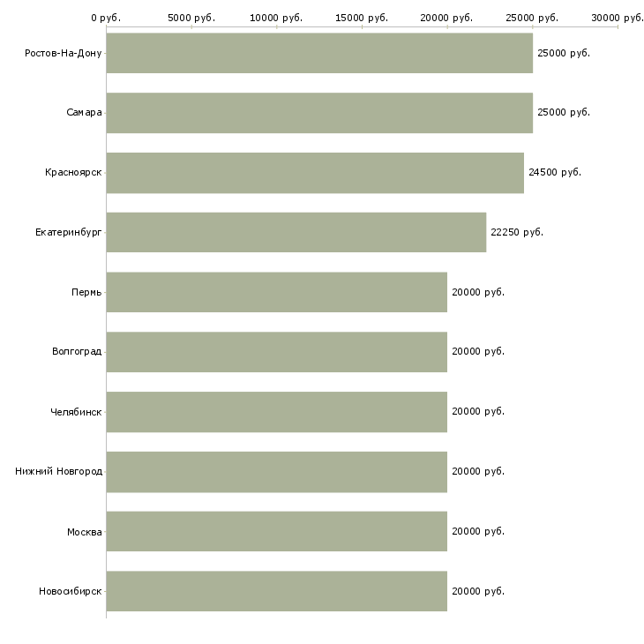This screenshot has width=644, height=644.
Task: Click the Пермь bar
Action: click(x=277, y=292)
